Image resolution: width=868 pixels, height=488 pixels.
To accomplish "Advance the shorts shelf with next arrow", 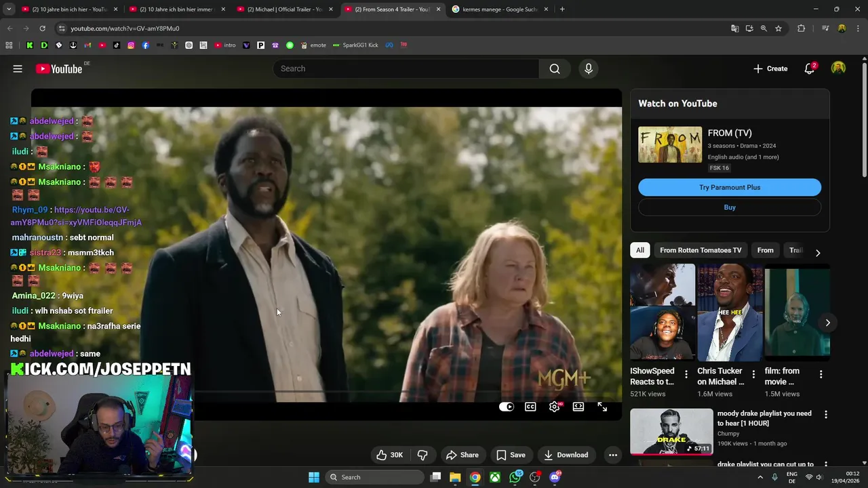I will coord(827,323).
